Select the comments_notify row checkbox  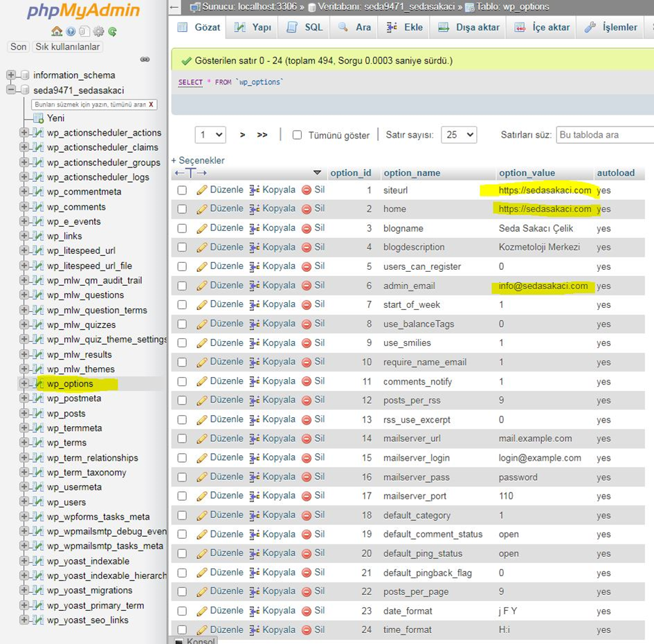(x=182, y=381)
